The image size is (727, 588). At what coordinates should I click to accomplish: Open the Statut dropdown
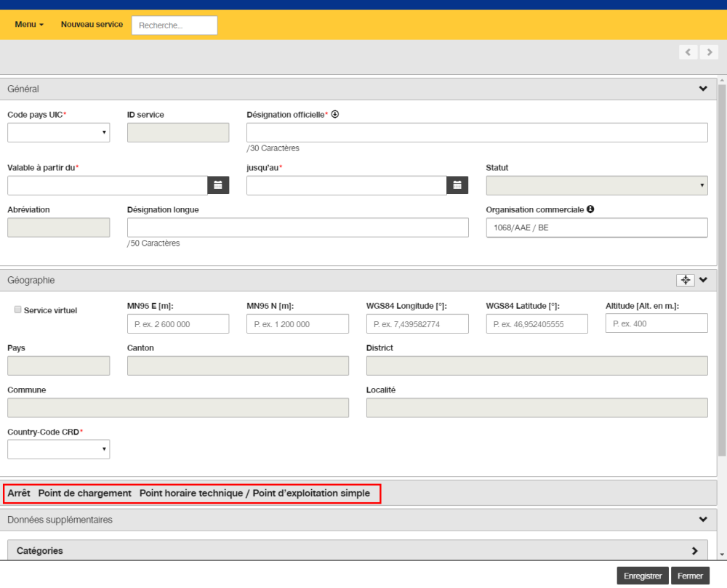[597, 185]
